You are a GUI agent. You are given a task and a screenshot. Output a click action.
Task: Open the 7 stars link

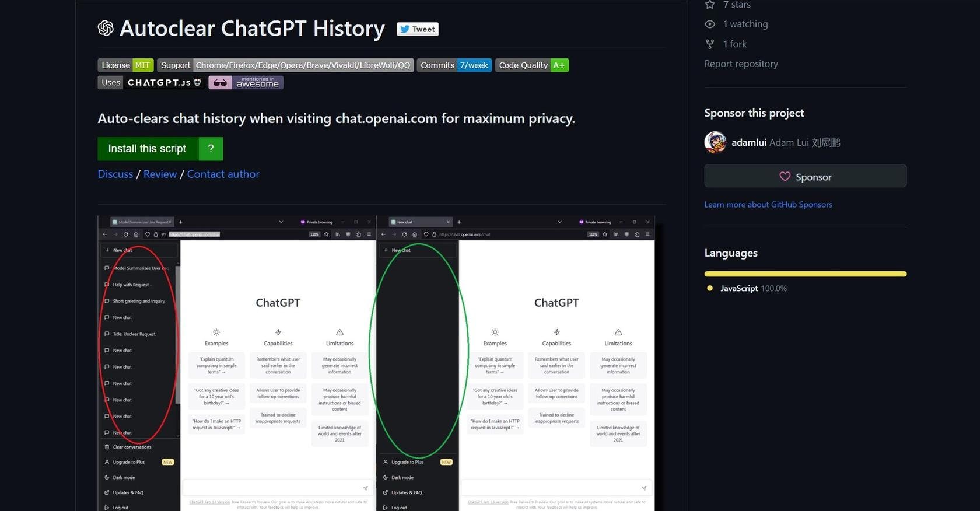[736, 5]
